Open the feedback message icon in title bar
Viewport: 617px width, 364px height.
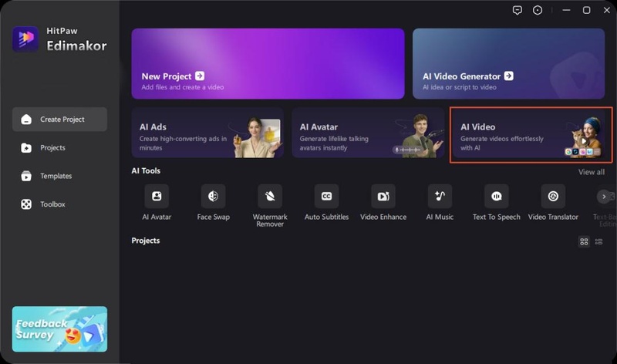(518, 10)
